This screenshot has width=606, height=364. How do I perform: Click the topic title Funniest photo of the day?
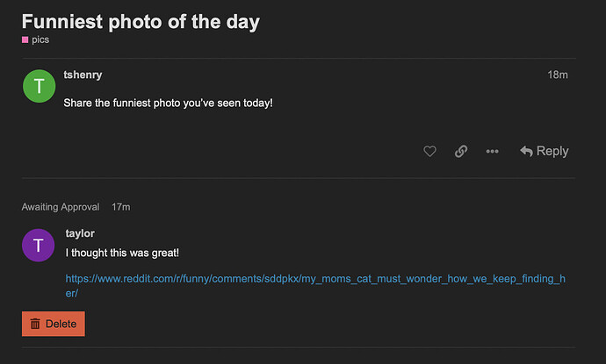click(x=141, y=21)
